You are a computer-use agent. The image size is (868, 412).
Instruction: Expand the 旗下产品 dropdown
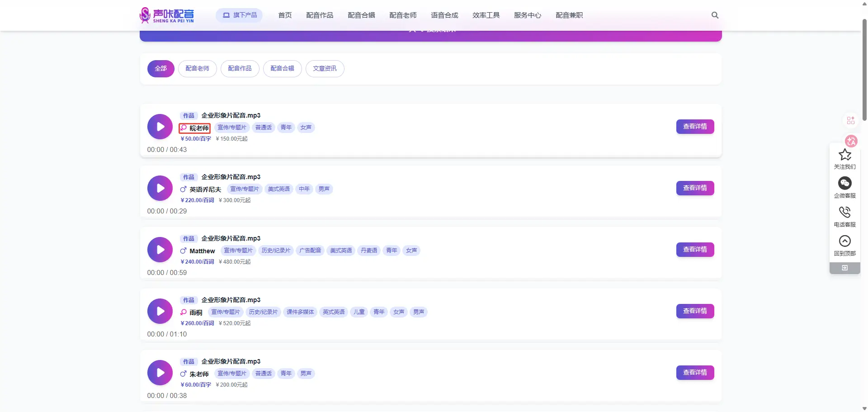pos(239,15)
